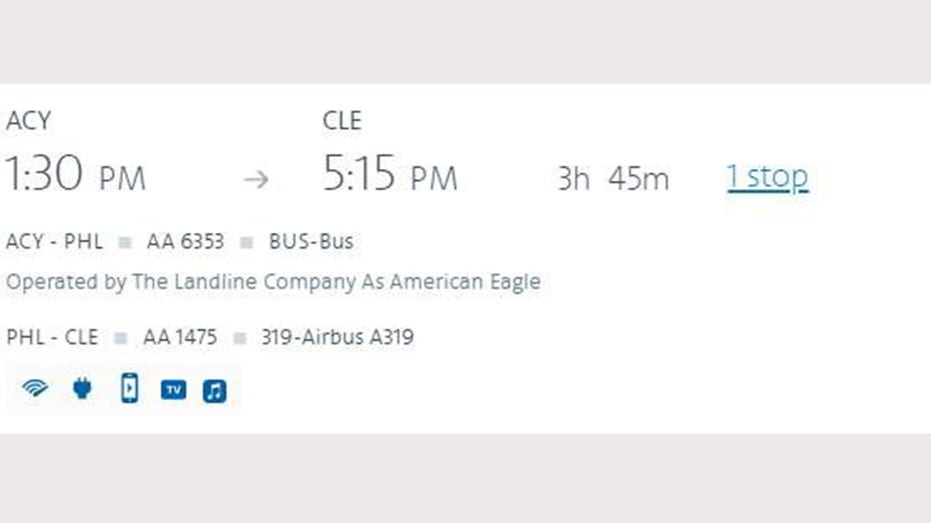
Task: Click the BUS-Bus equipment label
Action: [x=311, y=242]
